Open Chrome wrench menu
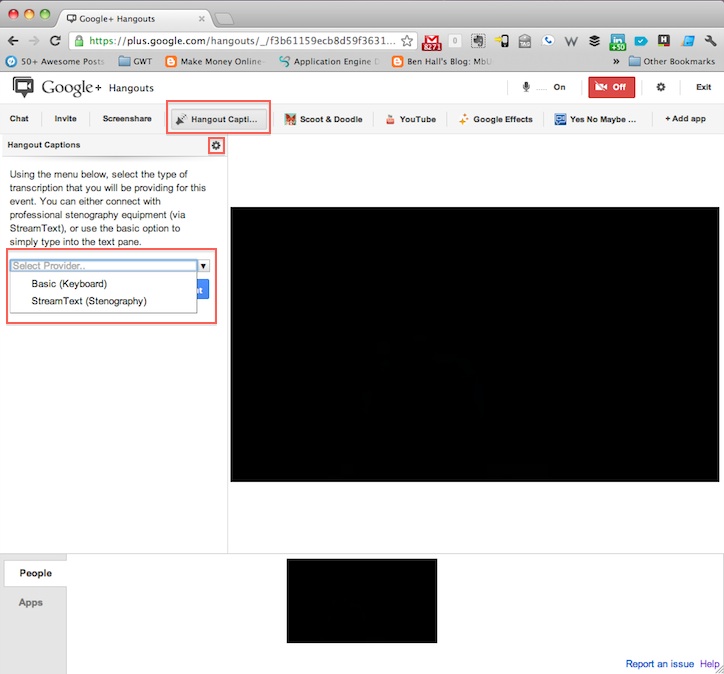Screen dimensions: 724x674 (710, 41)
